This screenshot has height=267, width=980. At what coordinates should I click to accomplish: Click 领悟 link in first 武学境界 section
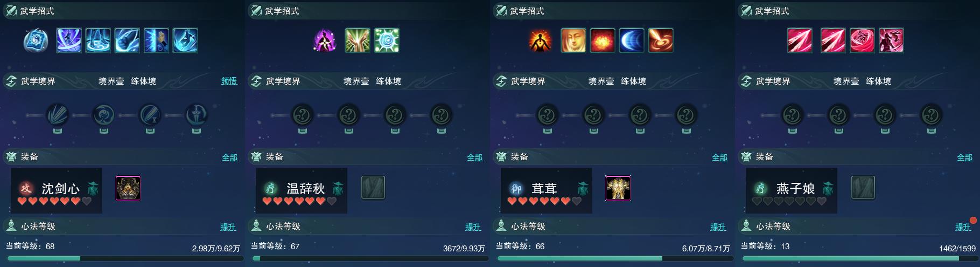pos(229,81)
